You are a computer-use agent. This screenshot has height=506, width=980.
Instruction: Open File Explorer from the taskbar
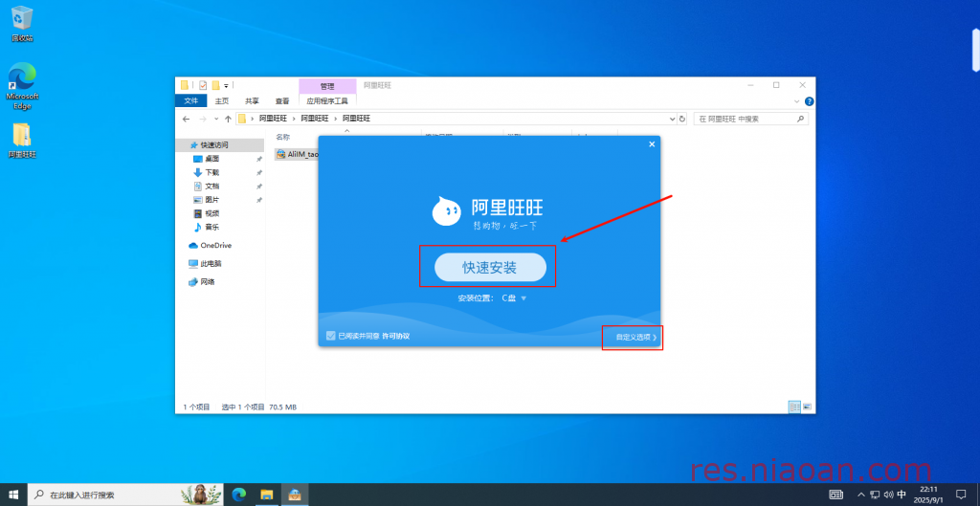click(x=267, y=495)
